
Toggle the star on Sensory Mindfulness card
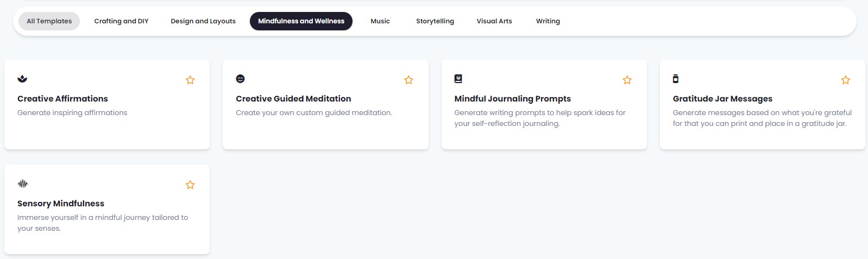(190, 185)
